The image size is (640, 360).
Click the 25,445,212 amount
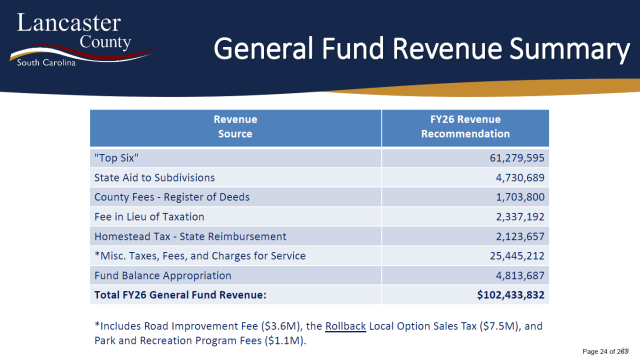click(517, 256)
